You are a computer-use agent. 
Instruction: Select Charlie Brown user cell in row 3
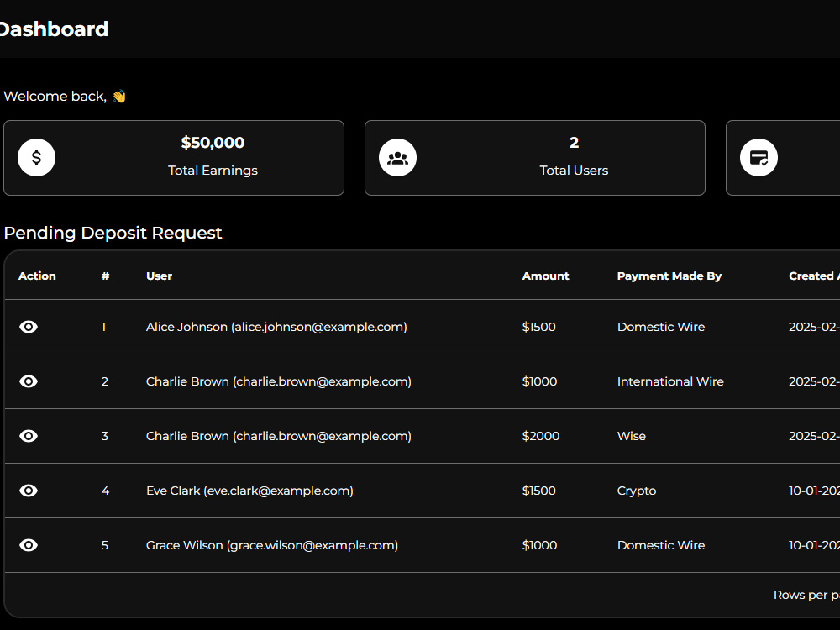tap(279, 436)
